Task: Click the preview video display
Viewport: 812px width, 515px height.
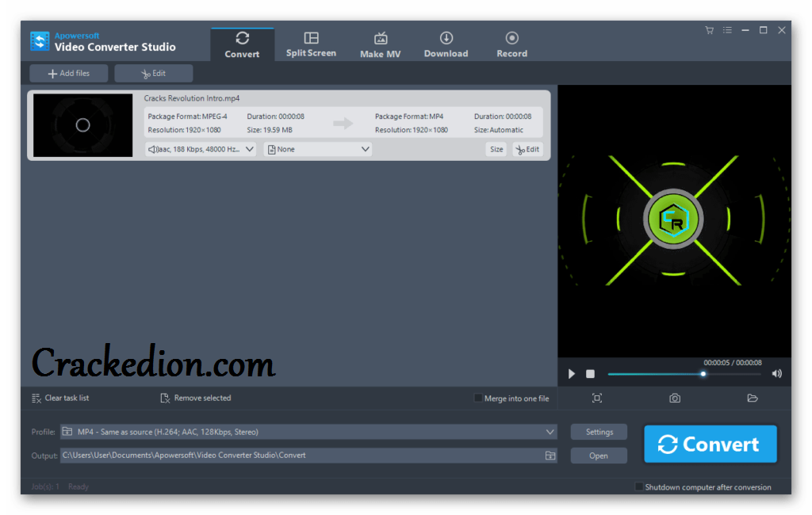Action: point(674,221)
